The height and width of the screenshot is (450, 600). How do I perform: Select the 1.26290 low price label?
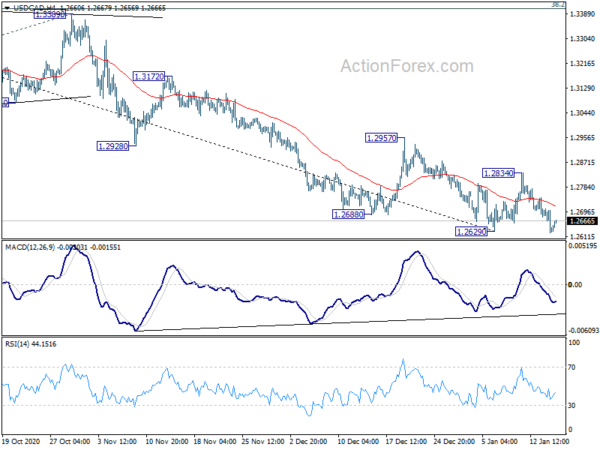point(471,232)
